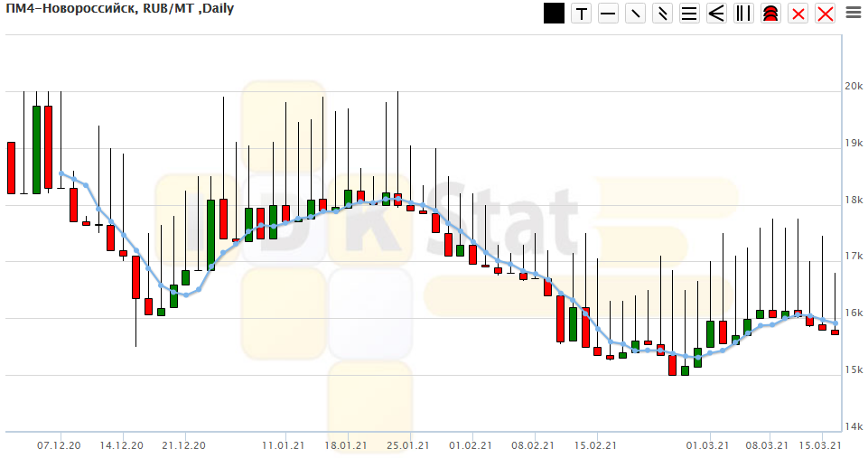Click the 14k price axis label
Viewport: 868px width, 458px height.
coord(854,426)
